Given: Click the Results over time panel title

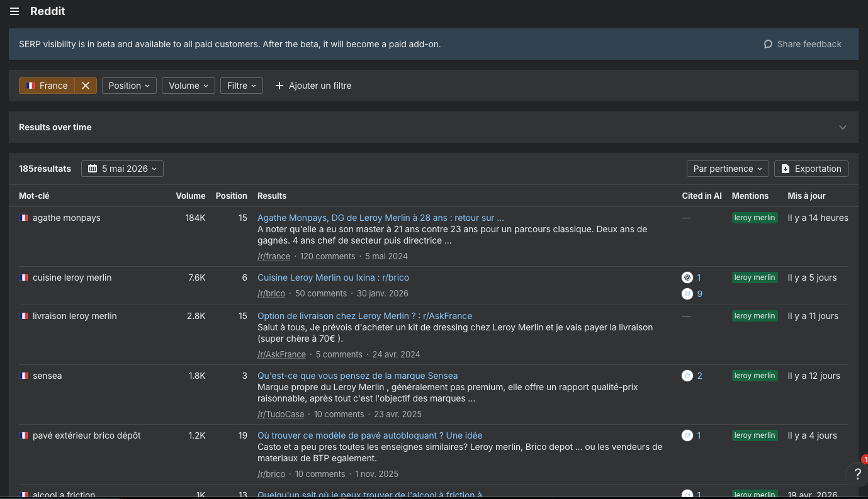Looking at the screenshot, I should click(x=55, y=127).
